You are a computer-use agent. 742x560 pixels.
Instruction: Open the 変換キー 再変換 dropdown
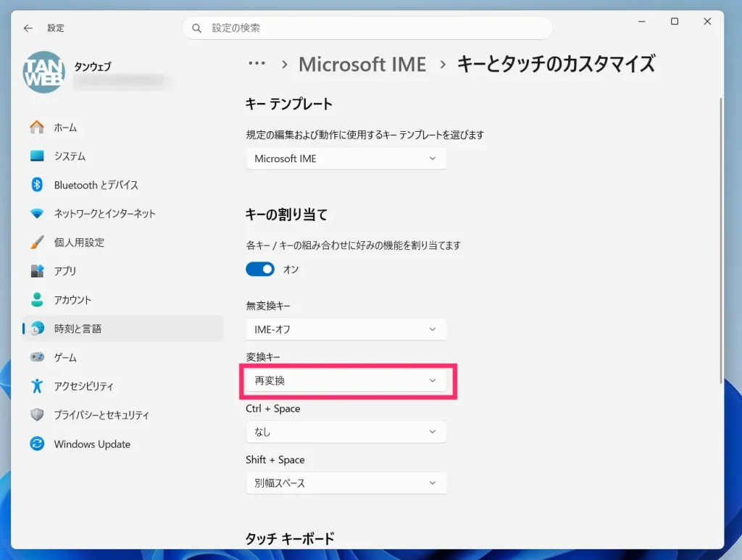pos(346,381)
